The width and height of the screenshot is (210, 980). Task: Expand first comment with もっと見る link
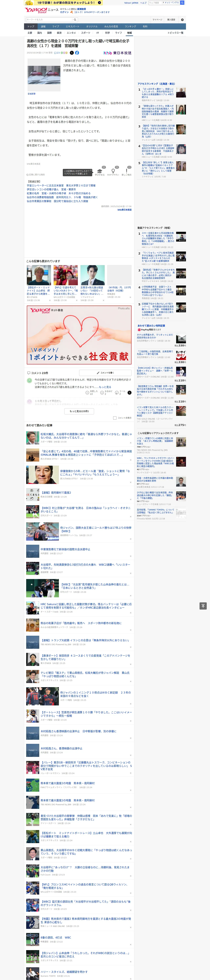tap(105, 387)
